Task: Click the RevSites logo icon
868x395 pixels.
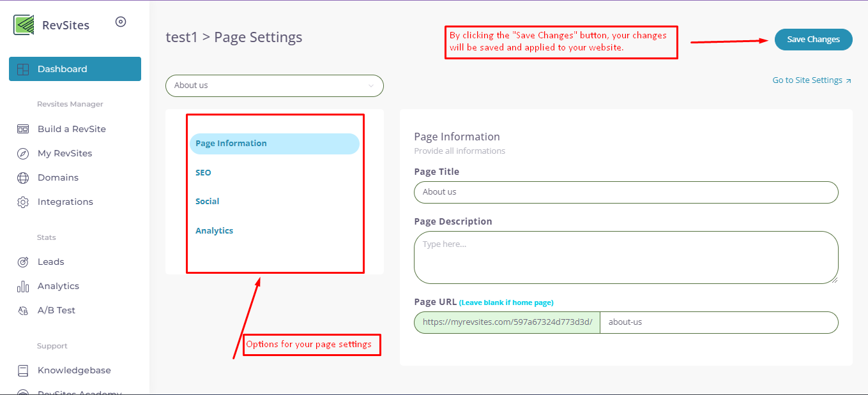Action: [x=24, y=25]
